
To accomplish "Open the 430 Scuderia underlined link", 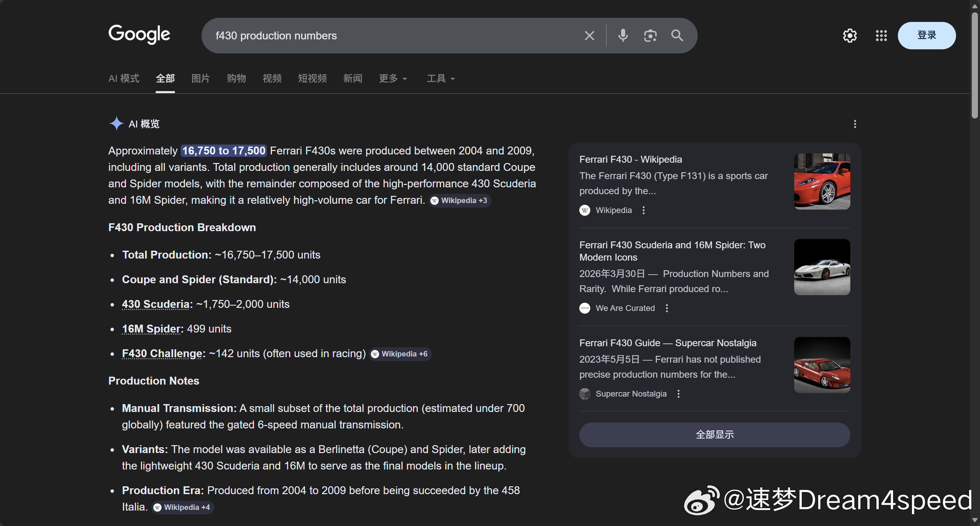I will point(156,304).
